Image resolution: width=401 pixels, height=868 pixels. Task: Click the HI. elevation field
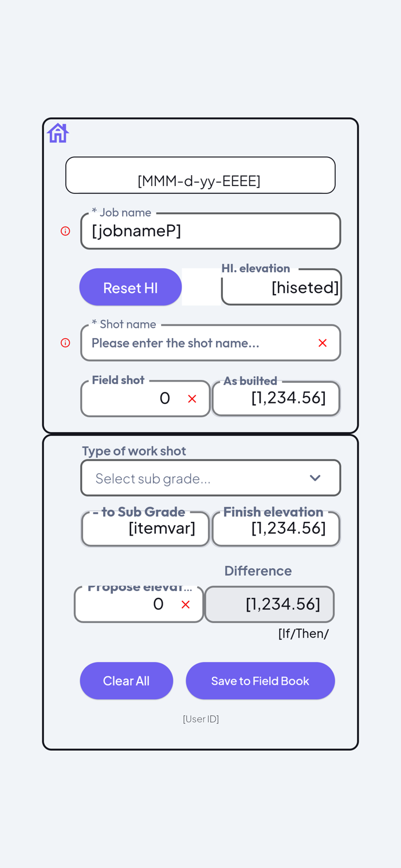point(281,287)
